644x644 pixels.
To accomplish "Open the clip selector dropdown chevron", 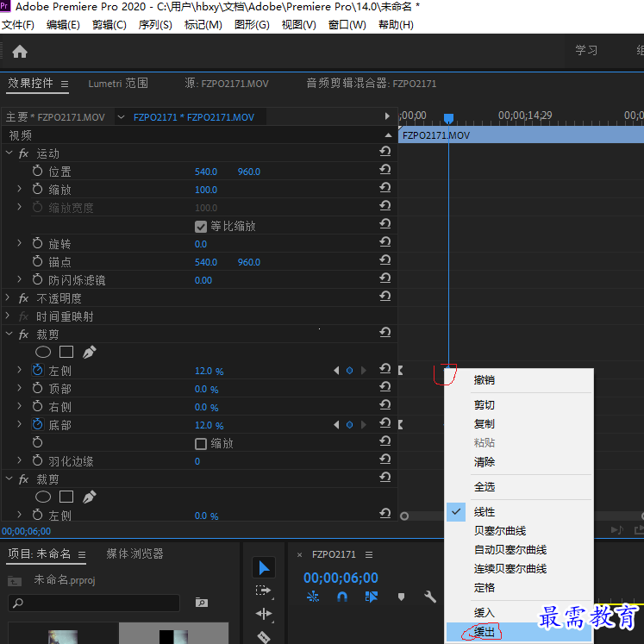I will coord(121,117).
